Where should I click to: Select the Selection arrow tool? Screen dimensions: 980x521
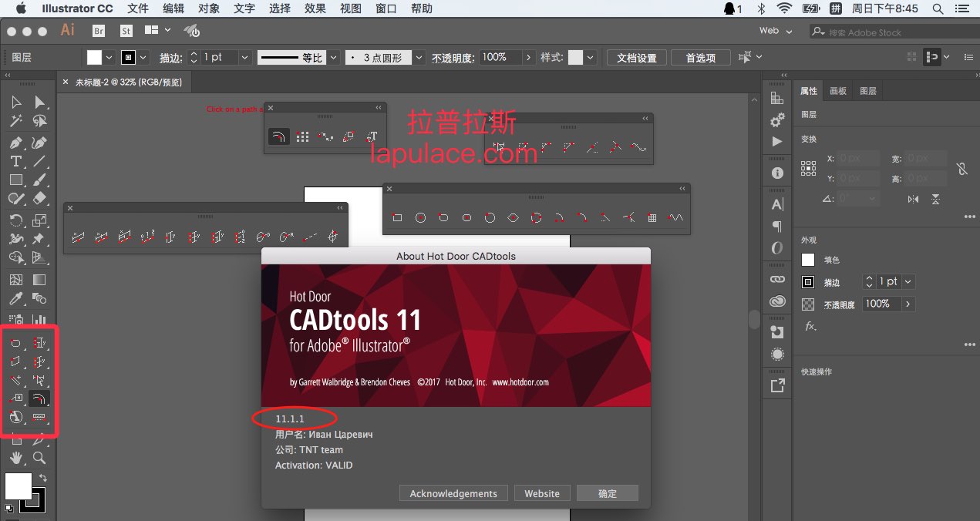tap(16, 103)
